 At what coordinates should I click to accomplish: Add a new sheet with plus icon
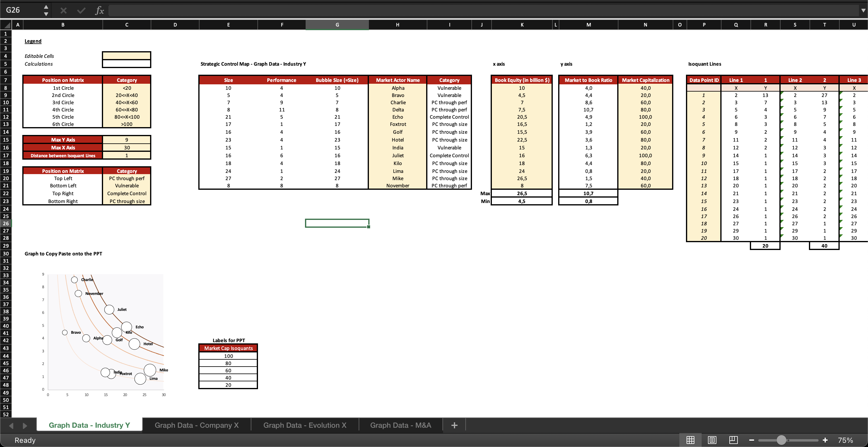454,425
